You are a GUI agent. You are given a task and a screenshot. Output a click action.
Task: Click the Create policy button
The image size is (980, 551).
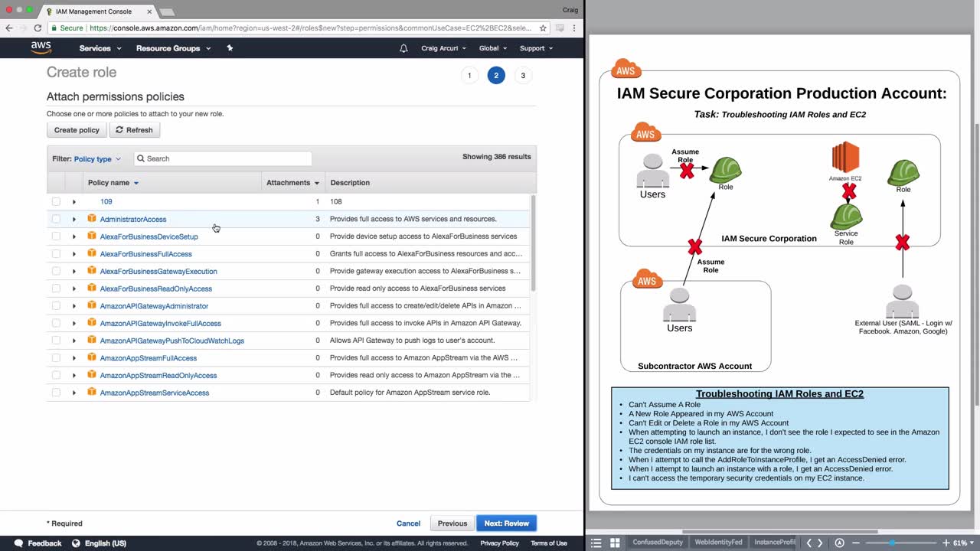77,130
